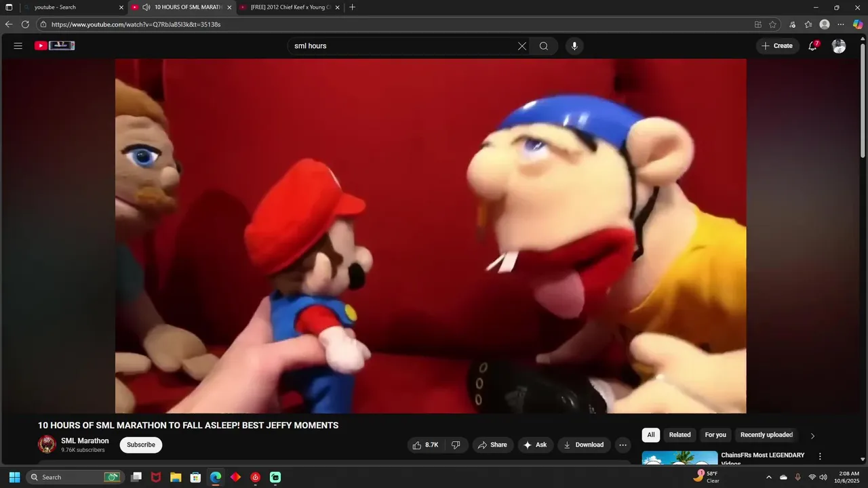Viewport: 868px width, 488px height.
Task: Open the media extension icon in toolbar
Action: 793,24
